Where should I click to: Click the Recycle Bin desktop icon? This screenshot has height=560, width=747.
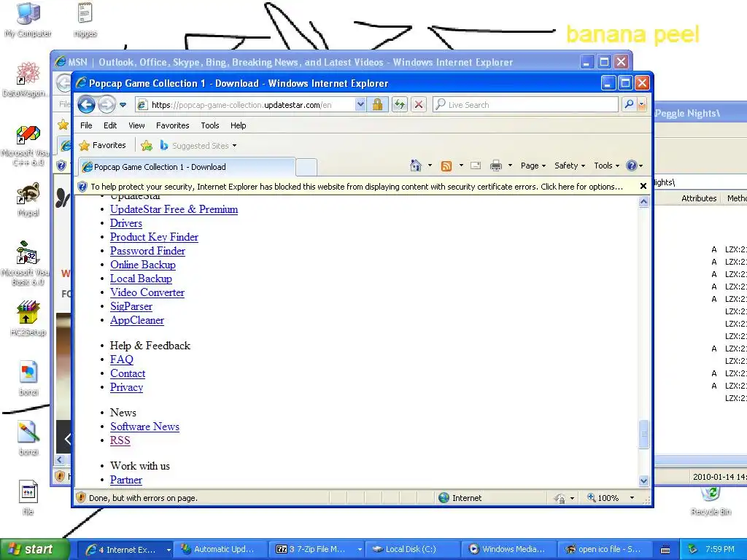[x=711, y=500]
